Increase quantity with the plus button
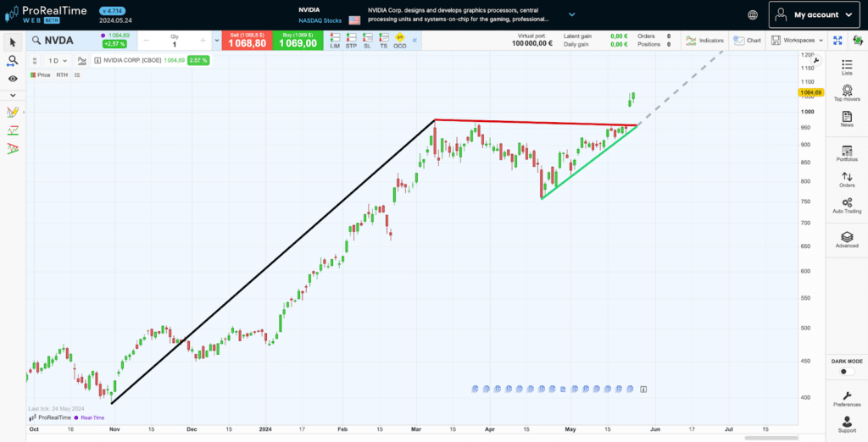The width and height of the screenshot is (868, 442). point(203,41)
